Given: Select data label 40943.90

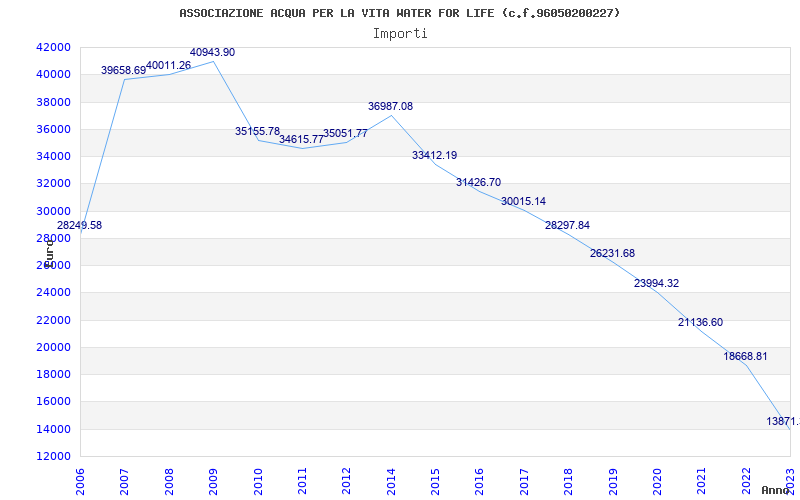Looking at the screenshot, I should 212,53.
